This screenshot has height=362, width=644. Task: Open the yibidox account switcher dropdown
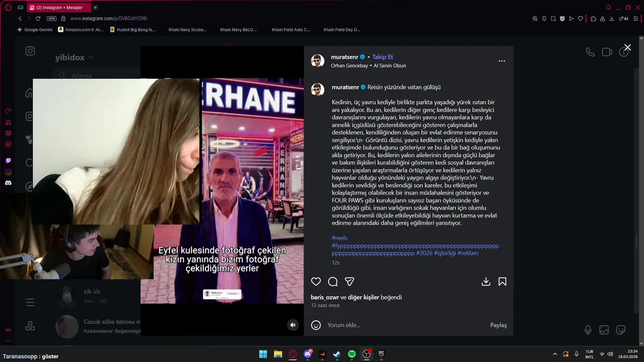tap(74, 57)
